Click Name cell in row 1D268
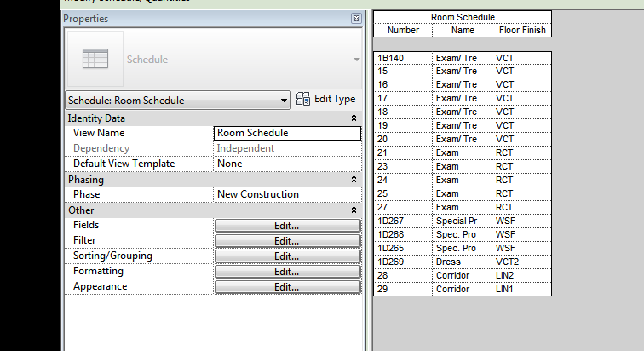The width and height of the screenshot is (644, 351). pos(462,234)
